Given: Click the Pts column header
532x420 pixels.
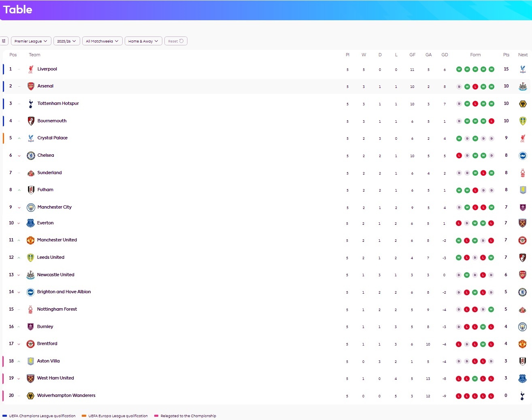Looking at the screenshot, I should [506, 55].
